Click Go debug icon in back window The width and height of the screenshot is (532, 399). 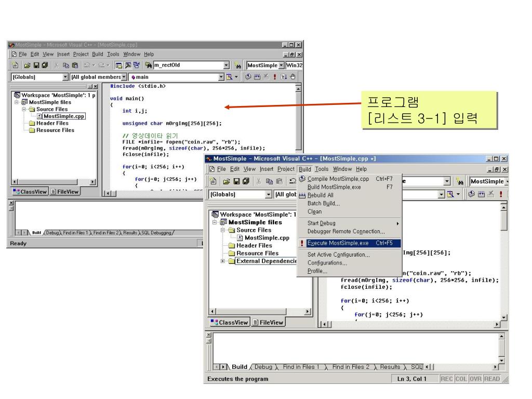click(x=284, y=77)
